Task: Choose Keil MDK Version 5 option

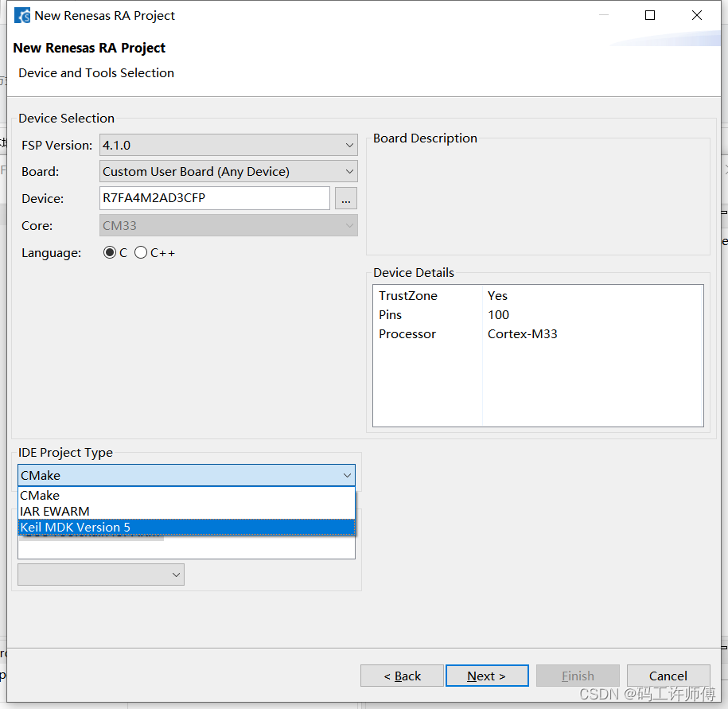Action: 187,527
